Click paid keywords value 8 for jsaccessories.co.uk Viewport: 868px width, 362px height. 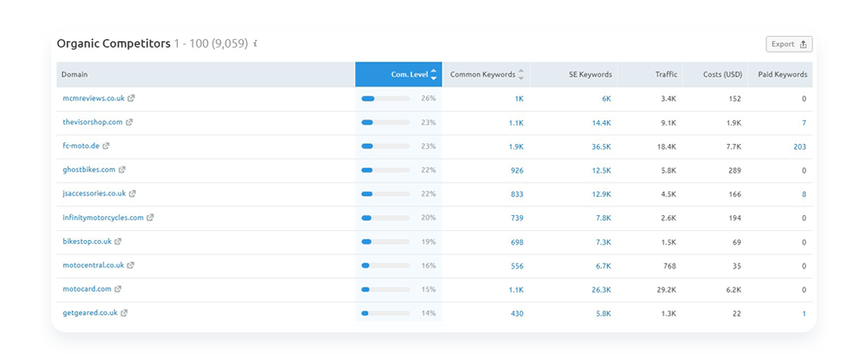(804, 194)
